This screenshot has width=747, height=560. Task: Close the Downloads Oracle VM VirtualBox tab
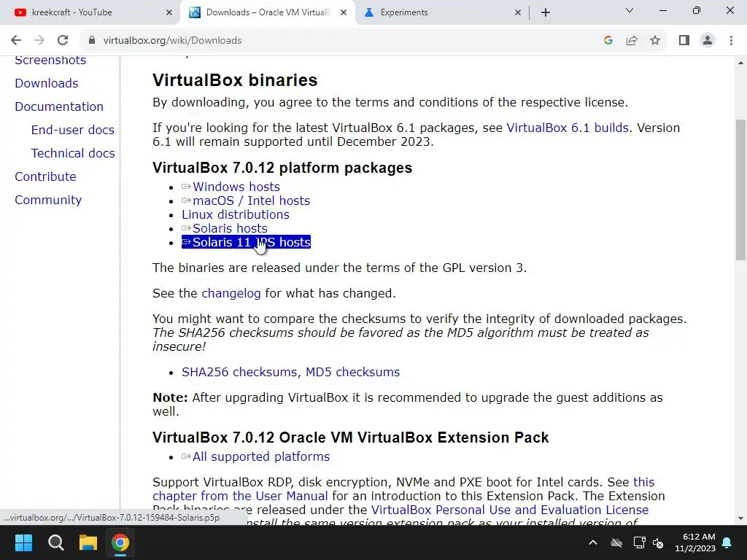(343, 12)
